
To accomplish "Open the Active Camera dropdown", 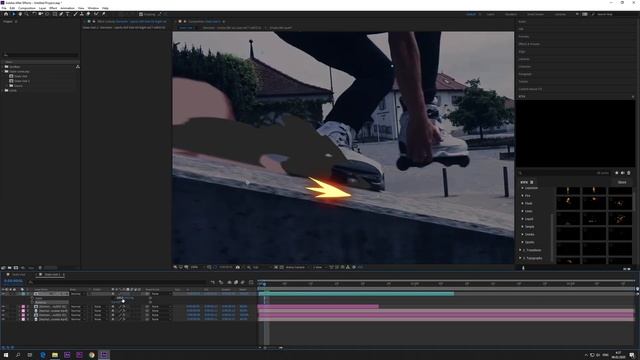I will 297,267.
